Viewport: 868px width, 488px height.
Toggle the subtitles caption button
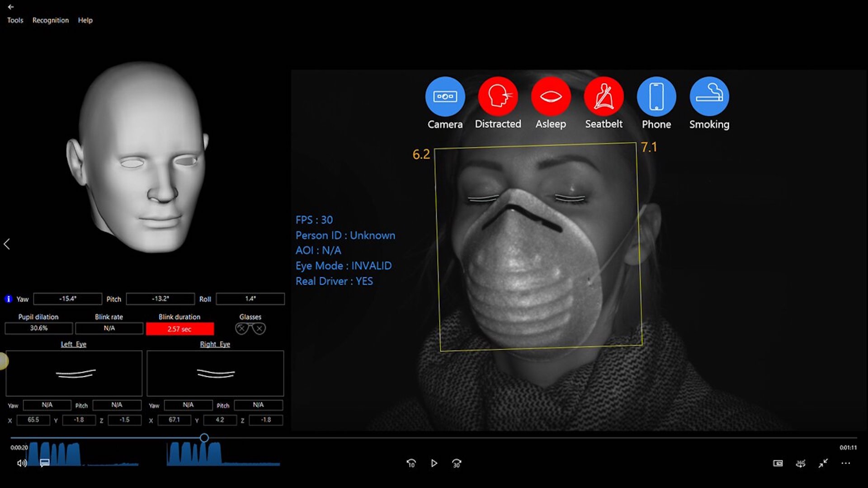pyautogui.click(x=44, y=463)
